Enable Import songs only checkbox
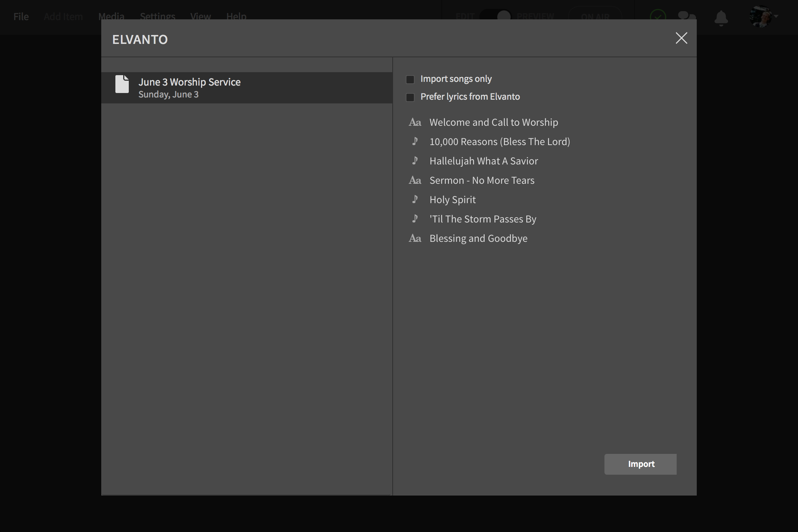This screenshot has width=798, height=532. [x=410, y=79]
